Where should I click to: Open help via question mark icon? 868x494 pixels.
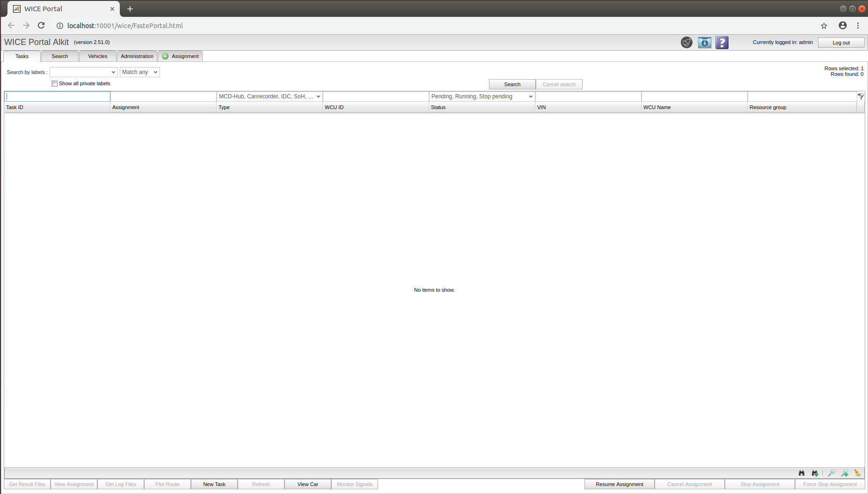tap(722, 43)
